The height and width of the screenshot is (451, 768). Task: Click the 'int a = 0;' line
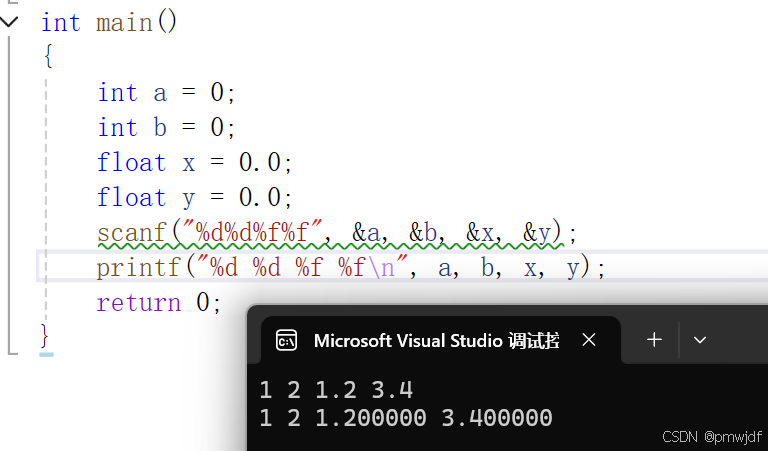(x=167, y=93)
